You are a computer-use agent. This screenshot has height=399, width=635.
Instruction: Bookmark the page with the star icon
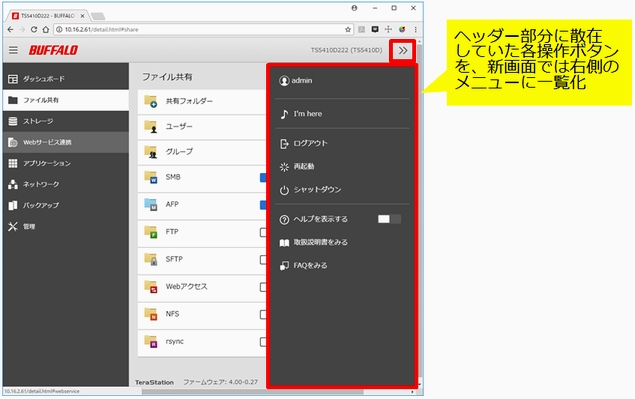348,30
